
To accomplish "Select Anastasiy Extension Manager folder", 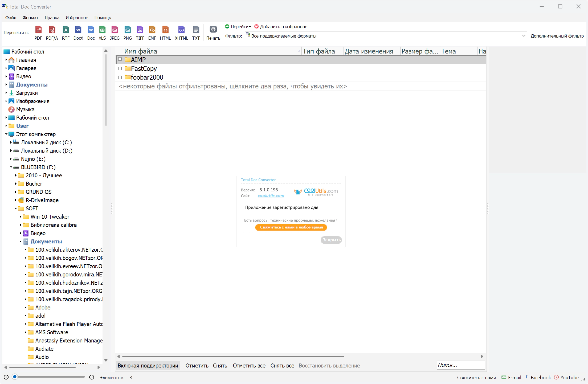I will click(69, 341).
